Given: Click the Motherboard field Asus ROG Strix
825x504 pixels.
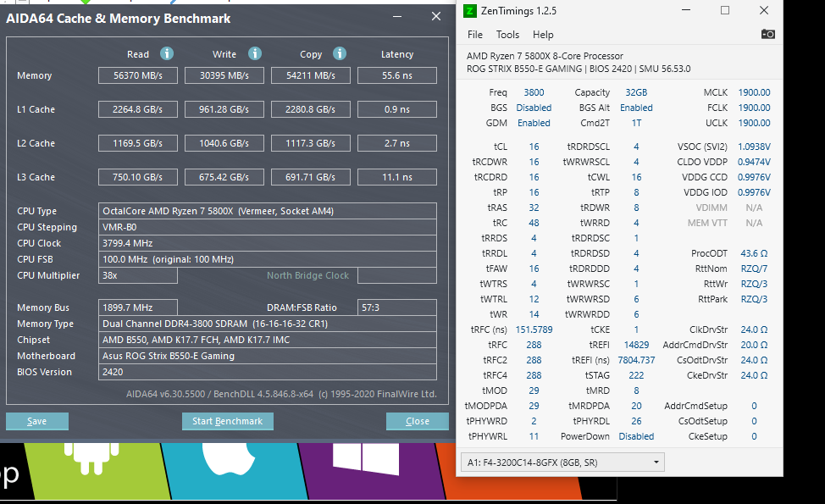Looking at the screenshot, I should click(x=268, y=356).
